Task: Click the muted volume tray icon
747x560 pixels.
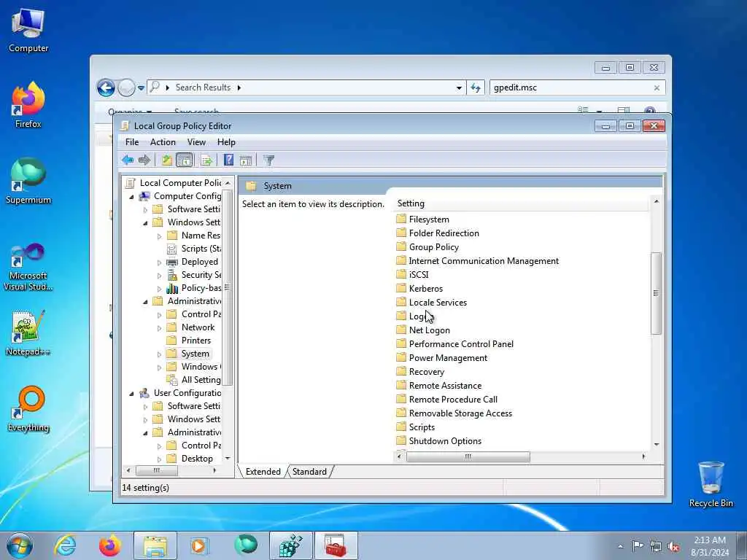Action: 673,546
